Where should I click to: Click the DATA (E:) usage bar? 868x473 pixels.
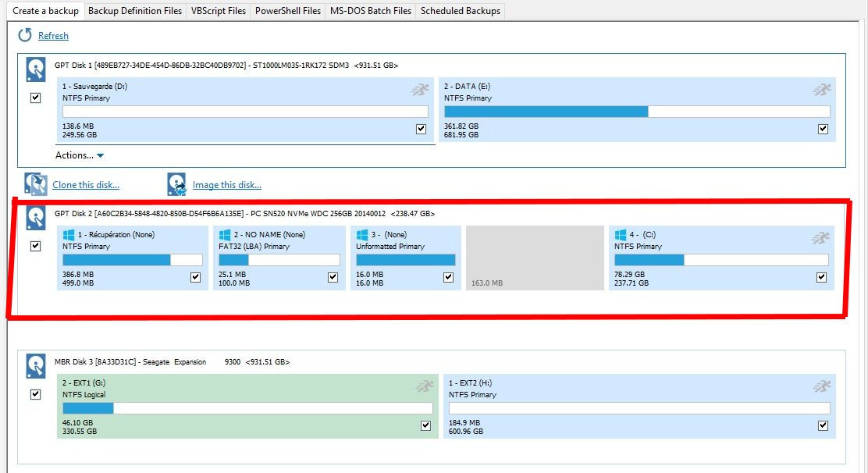637,112
